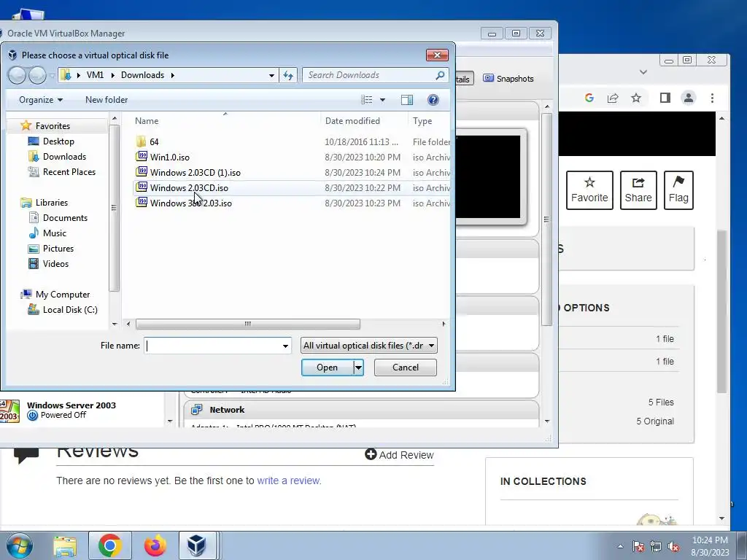Open dialog help with the question mark
The width and height of the screenshot is (747, 560).
433,99
